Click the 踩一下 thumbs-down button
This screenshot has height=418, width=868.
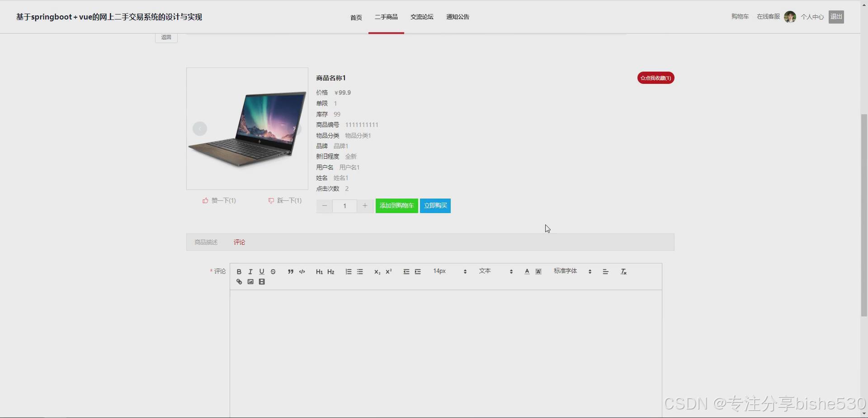pyautogui.click(x=285, y=200)
